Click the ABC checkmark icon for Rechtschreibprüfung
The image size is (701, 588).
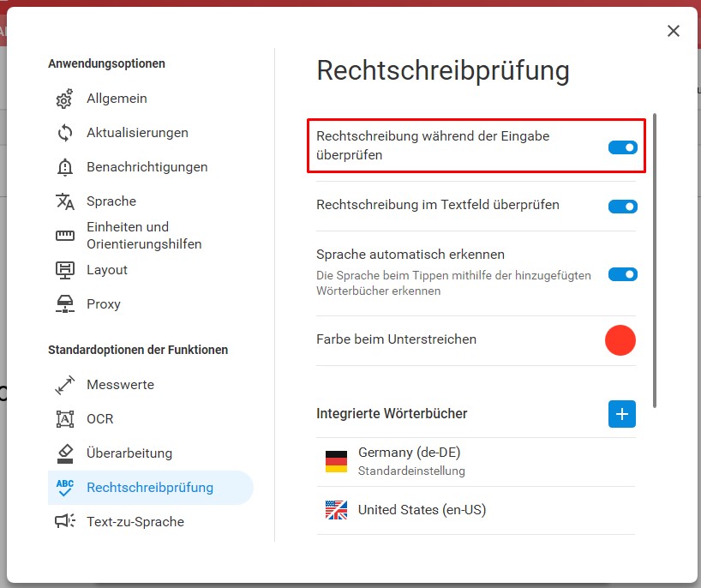65,488
